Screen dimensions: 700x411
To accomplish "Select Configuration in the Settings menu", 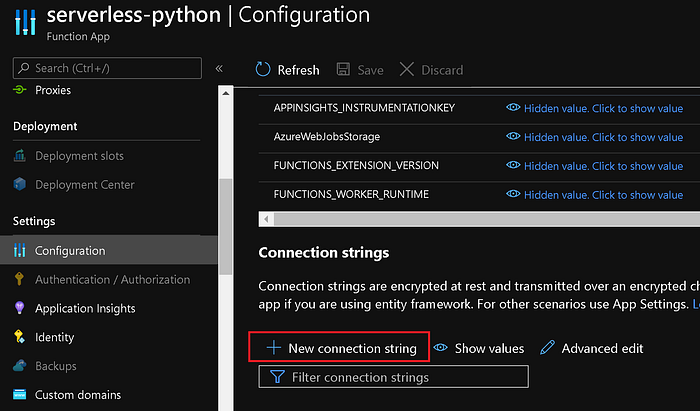I will coord(70,250).
